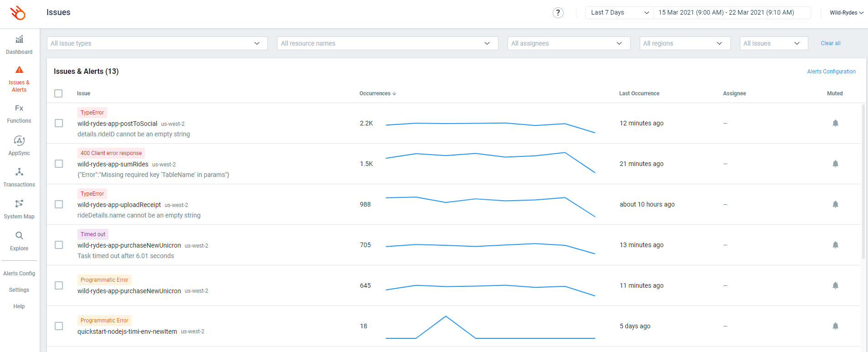The image size is (868, 352).
Task: Click the 'Timed out' tag
Action: click(x=93, y=234)
